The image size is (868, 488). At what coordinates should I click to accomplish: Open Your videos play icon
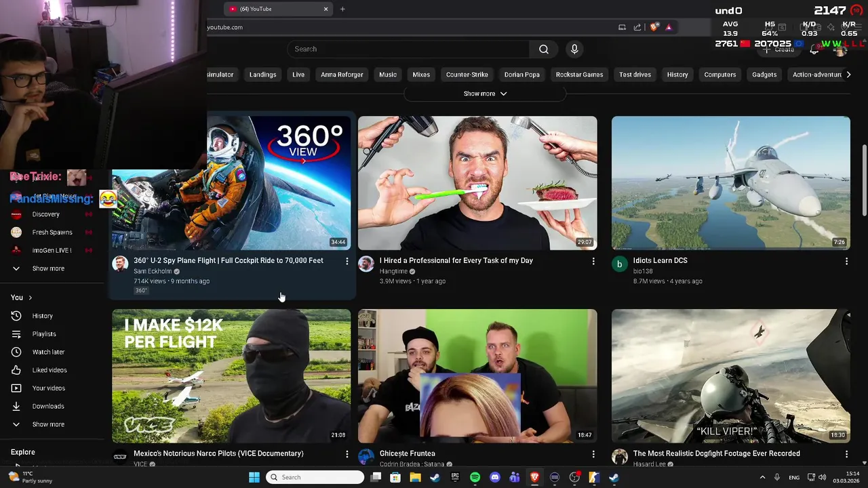[x=16, y=388]
